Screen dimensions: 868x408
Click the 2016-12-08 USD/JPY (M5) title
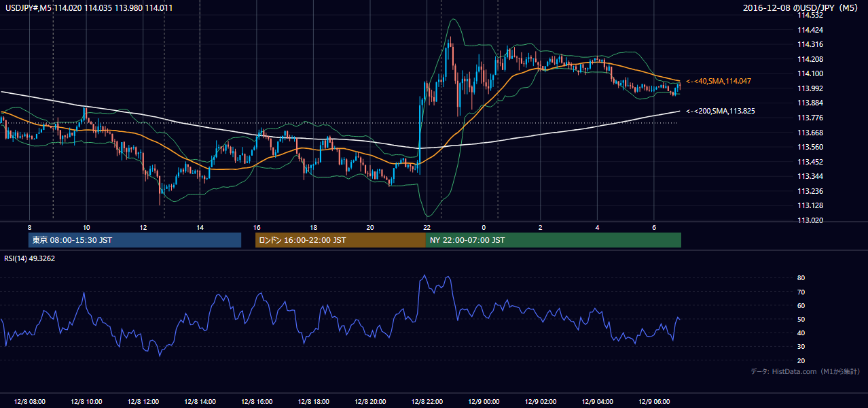coord(801,8)
